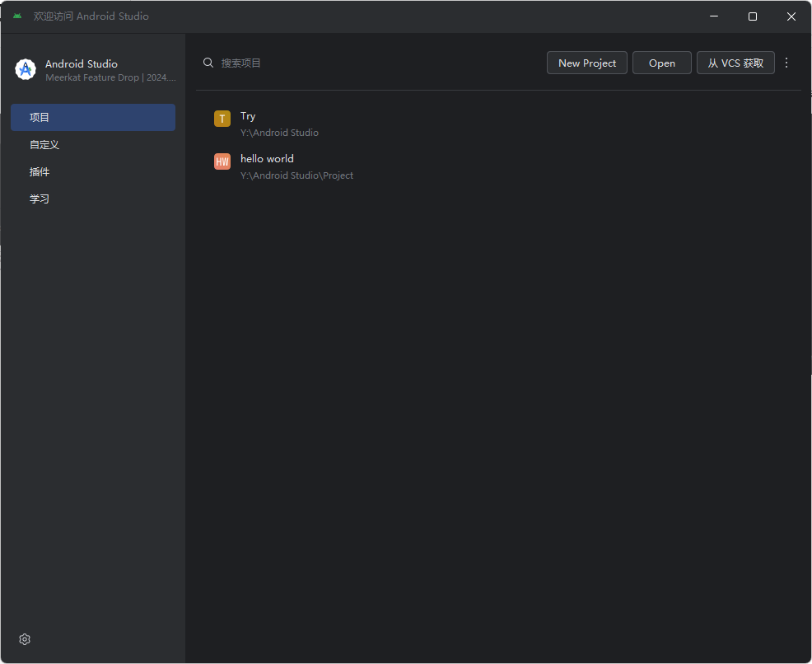Minimize the welcome window
812x664 pixels.
tap(714, 16)
